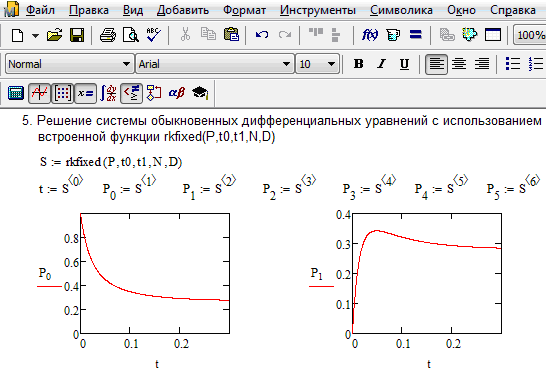Open the Matrix toolbar palette
This screenshot has height=369, width=546.
(x=62, y=93)
